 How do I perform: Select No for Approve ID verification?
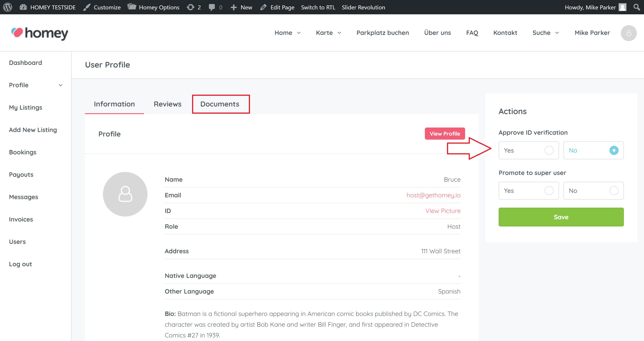tap(593, 150)
